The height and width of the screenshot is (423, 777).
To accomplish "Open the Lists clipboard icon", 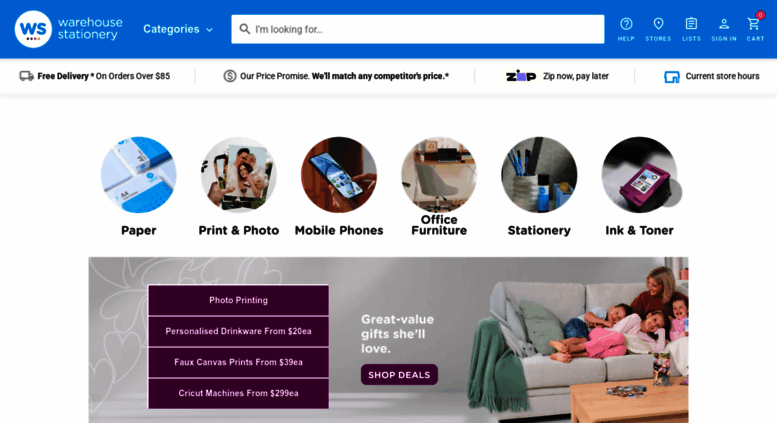I will pos(691,24).
